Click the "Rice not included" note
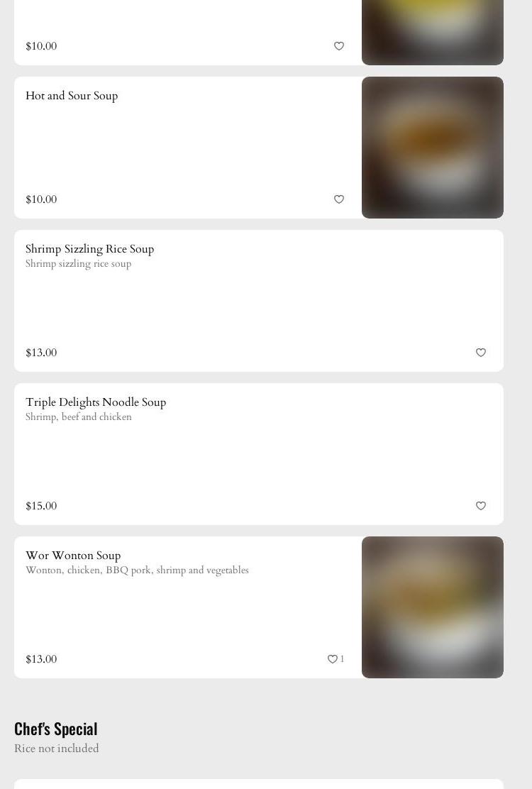532x789 pixels. click(x=57, y=749)
